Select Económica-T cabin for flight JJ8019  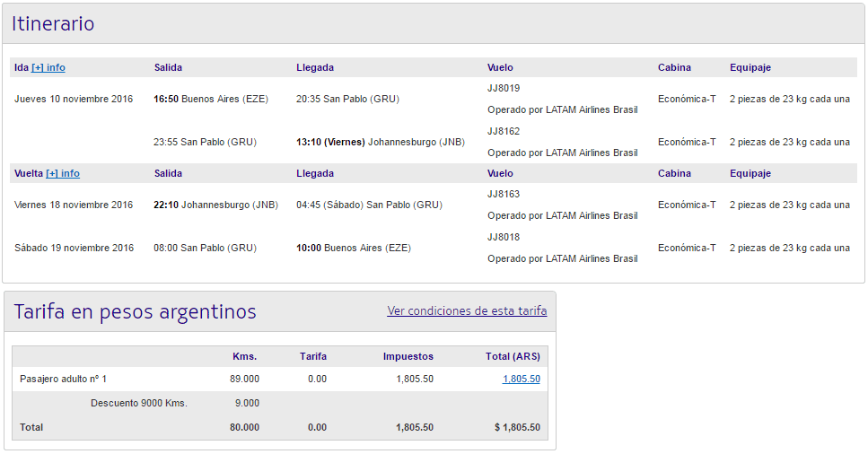(x=687, y=99)
